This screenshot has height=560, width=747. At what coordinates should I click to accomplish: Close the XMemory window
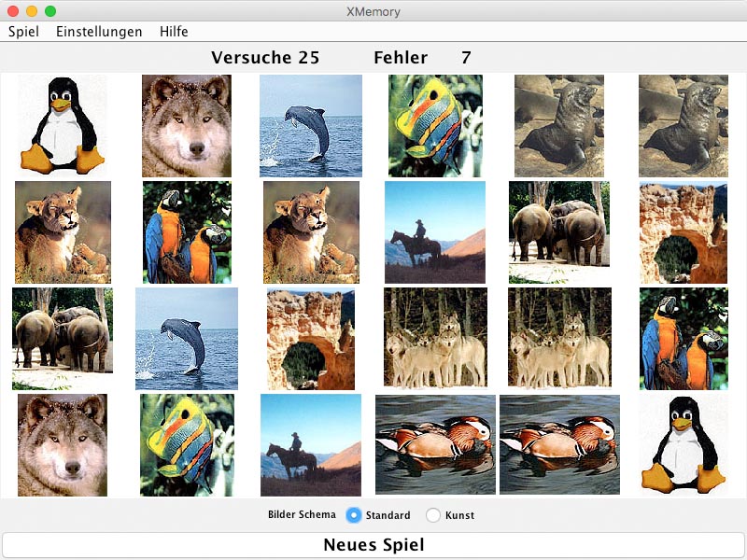coord(13,11)
